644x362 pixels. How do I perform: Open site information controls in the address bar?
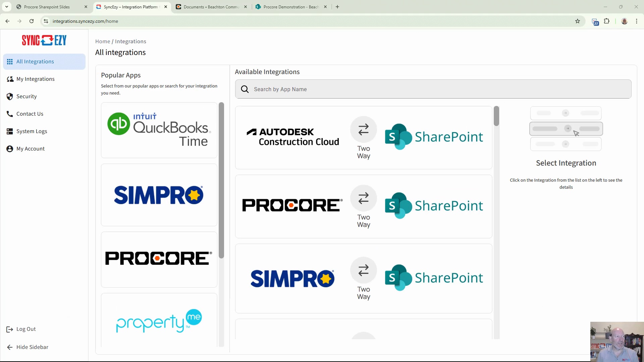pos(46,21)
